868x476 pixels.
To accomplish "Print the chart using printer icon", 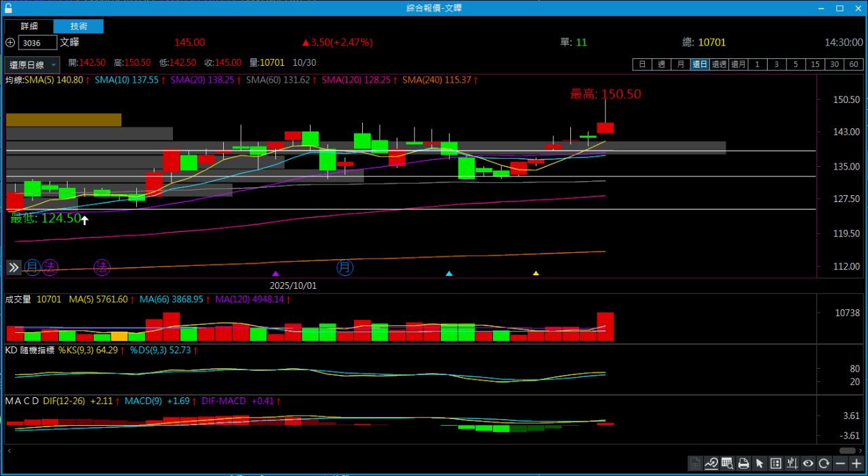I will pyautogui.click(x=744, y=464).
